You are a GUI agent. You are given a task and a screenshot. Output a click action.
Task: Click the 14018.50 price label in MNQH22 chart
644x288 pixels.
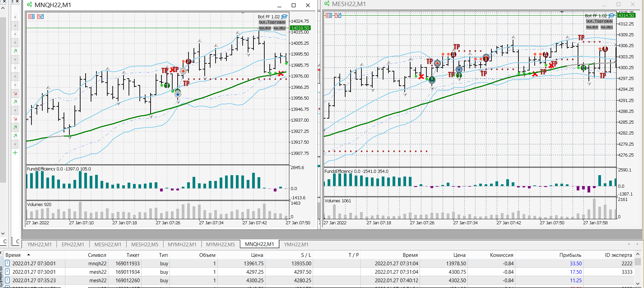[x=300, y=28]
